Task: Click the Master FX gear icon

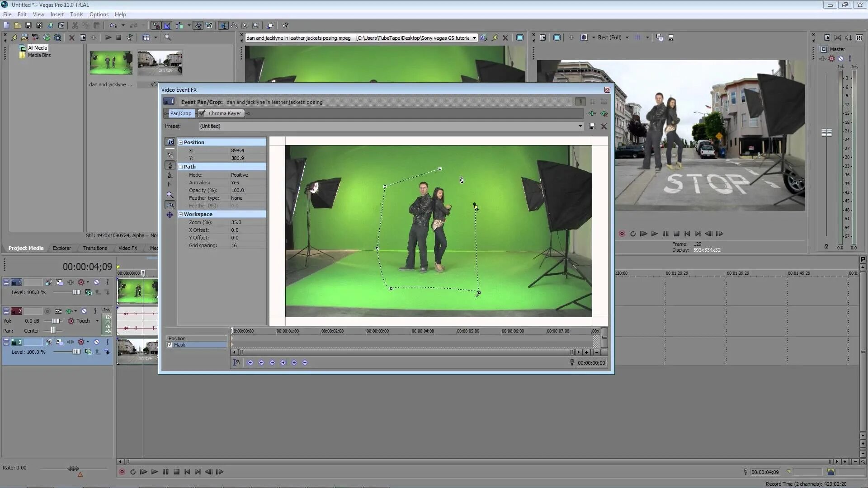Action: tap(831, 58)
